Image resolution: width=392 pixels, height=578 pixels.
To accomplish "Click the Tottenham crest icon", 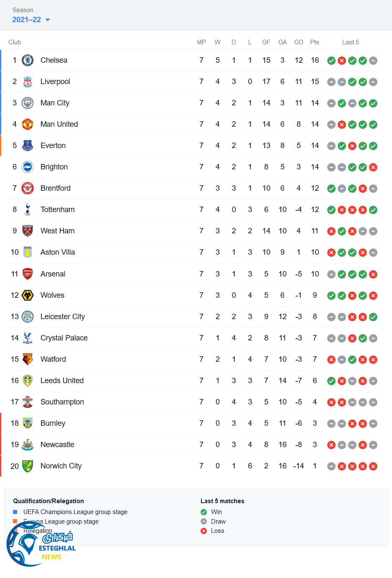I will [28, 210].
